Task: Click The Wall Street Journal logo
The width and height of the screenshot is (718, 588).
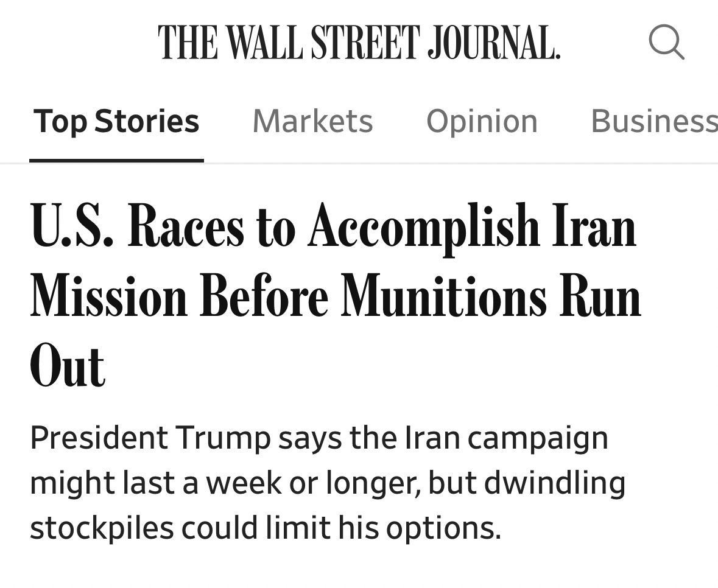Action: coord(359,42)
